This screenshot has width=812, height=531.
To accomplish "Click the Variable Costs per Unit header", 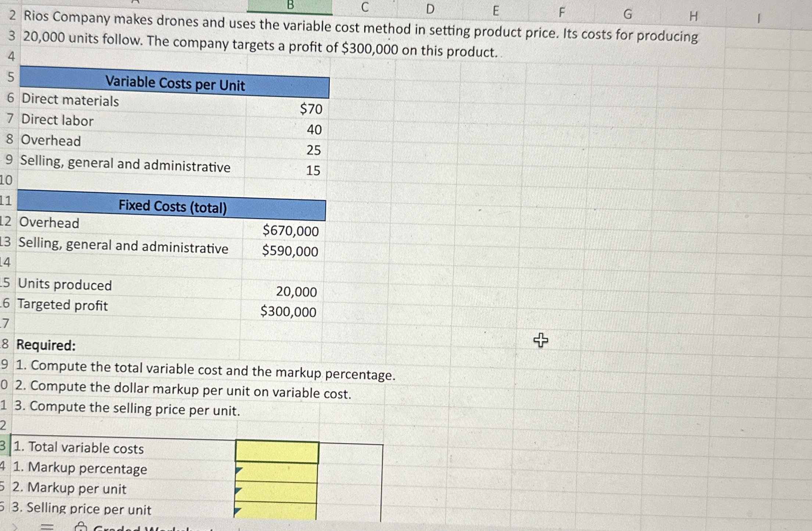I will pos(175,83).
